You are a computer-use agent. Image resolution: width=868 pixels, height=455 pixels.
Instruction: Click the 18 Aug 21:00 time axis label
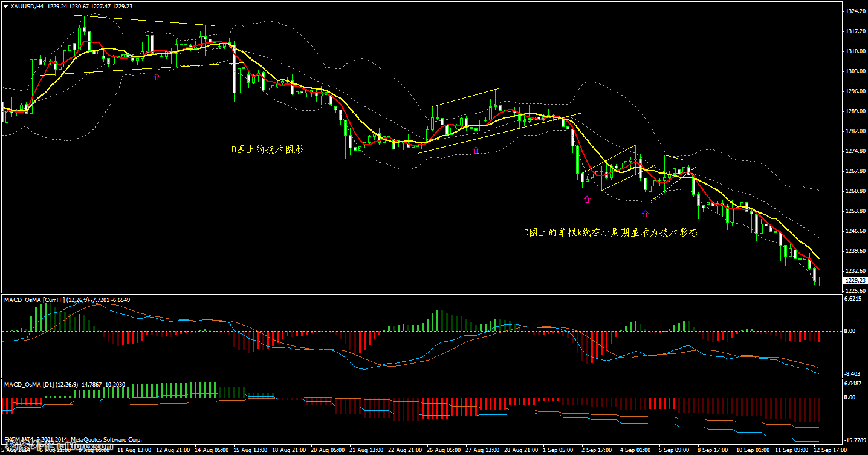coord(289,450)
